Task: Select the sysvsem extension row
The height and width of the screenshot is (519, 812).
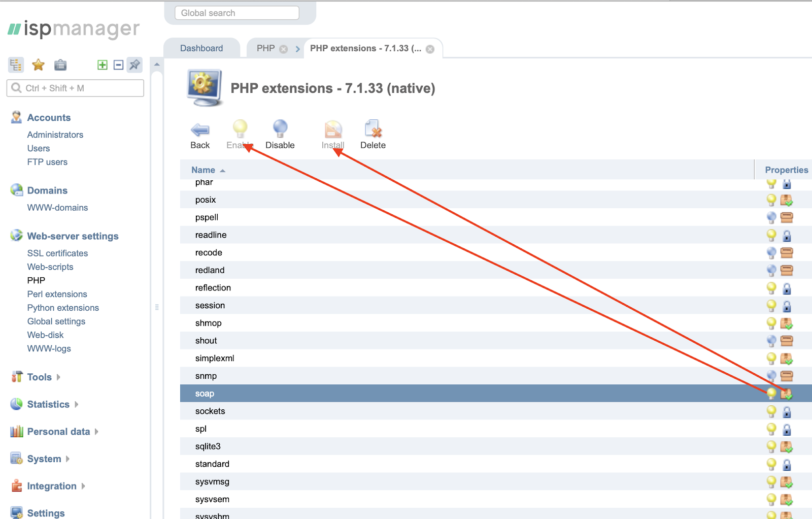Action: [x=496, y=500]
